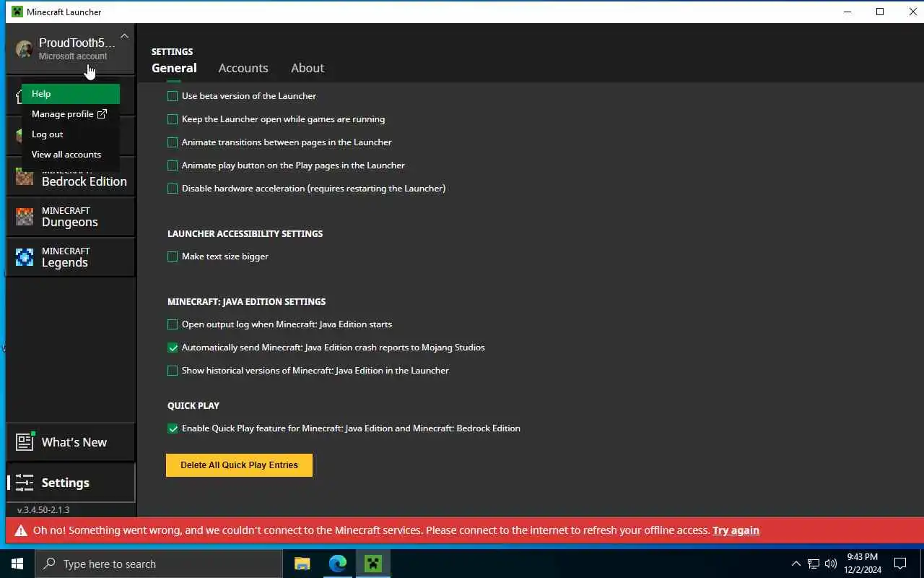Click the taskbar search magnifier icon
Screen dimensions: 924x578
(x=49, y=564)
